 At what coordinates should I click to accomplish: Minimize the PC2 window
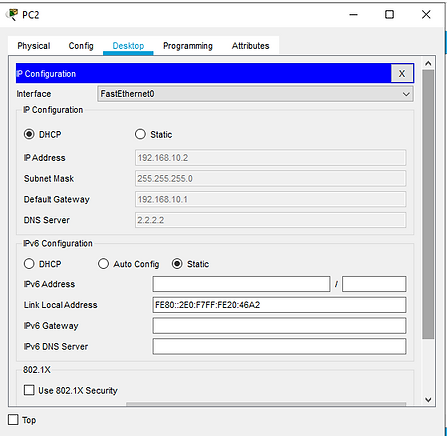pos(353,14)
